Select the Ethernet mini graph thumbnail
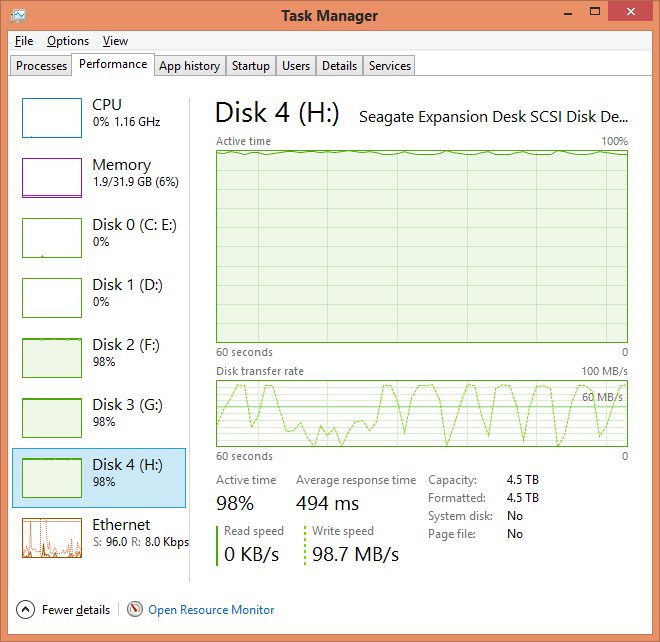 click(52, 538)
